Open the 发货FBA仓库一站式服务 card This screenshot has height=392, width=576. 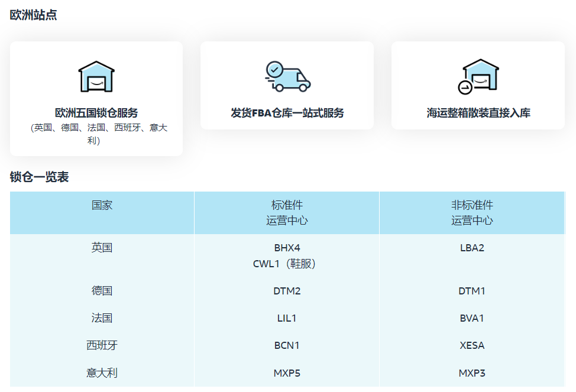(x=287, y=85)
